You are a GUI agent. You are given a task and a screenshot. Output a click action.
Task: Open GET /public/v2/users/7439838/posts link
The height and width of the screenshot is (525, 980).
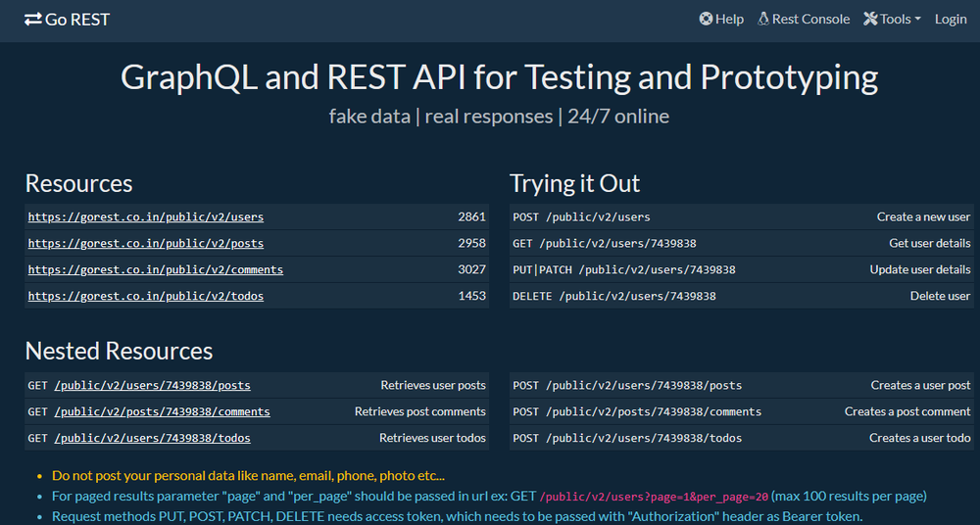click(153, 386)
